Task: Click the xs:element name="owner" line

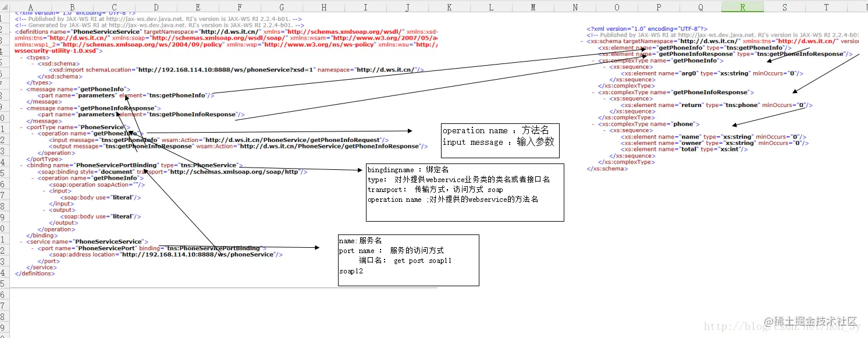Action: tap(715, 143)
